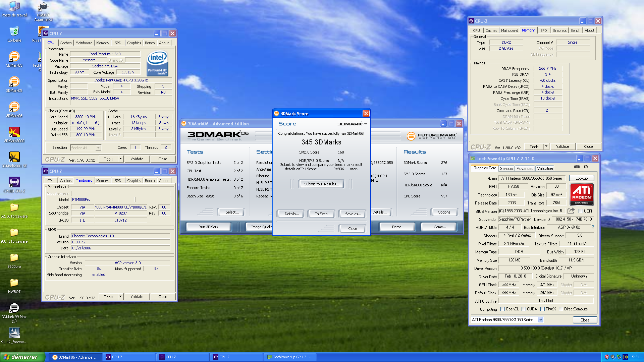Export score with To Excel button
644x362 pixels.
pos(321,214)
